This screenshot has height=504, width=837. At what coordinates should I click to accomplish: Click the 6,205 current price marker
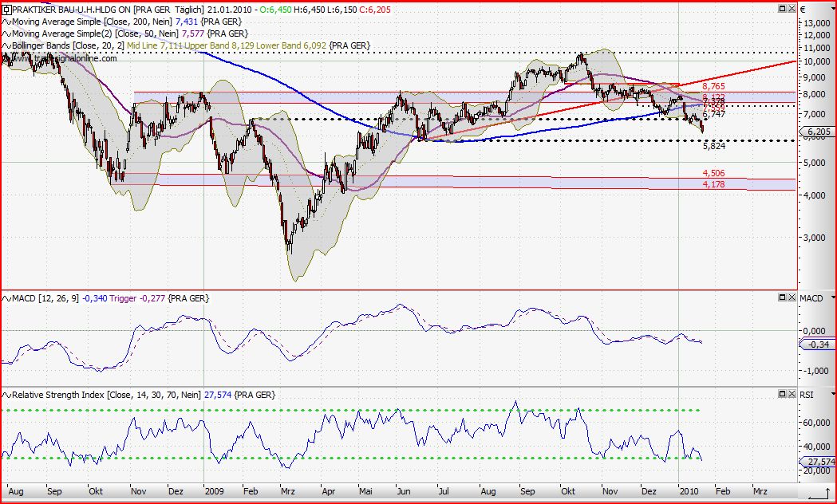point(817,132)
